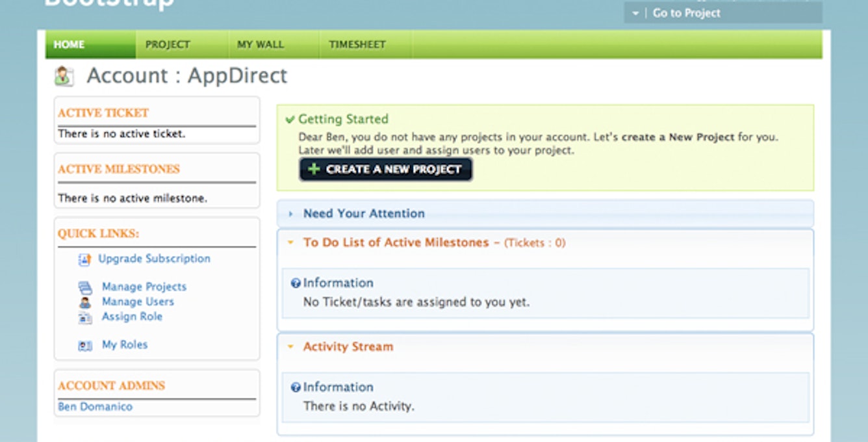The height and width of the screenshot is (442, 868).
Task: Click the CREATE A NEW PROJECT button
Action: 386,169
